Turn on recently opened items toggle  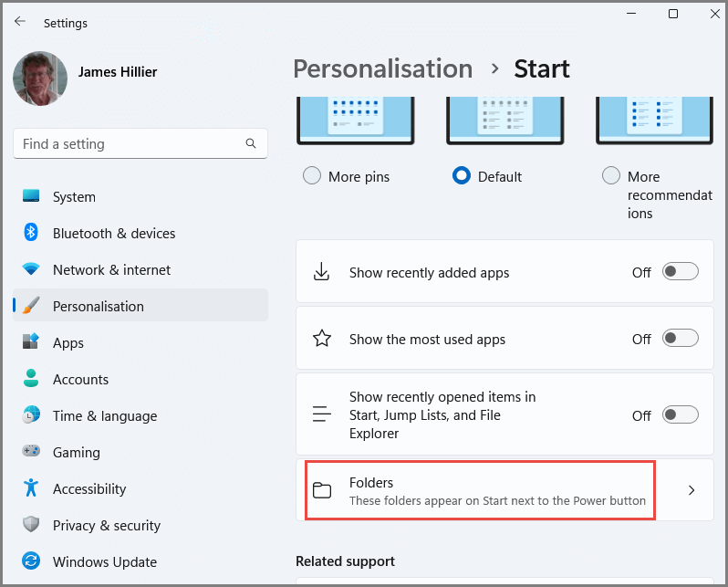681,414
